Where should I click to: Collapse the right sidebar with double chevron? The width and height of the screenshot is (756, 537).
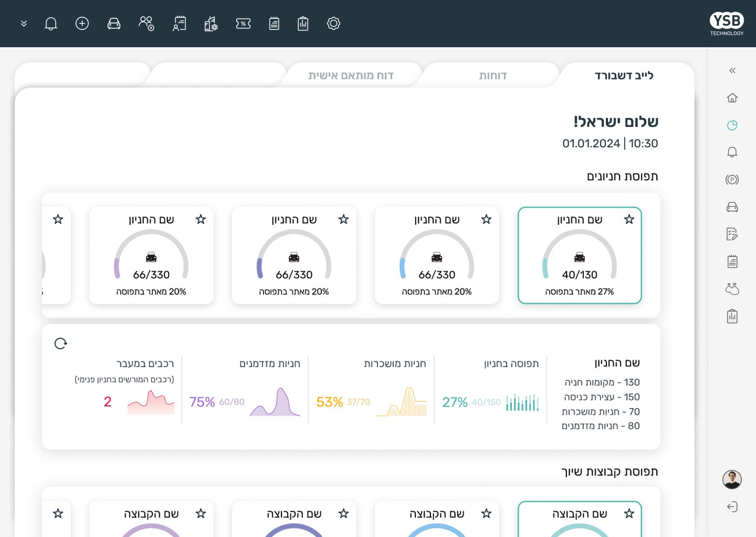[732, 71]
